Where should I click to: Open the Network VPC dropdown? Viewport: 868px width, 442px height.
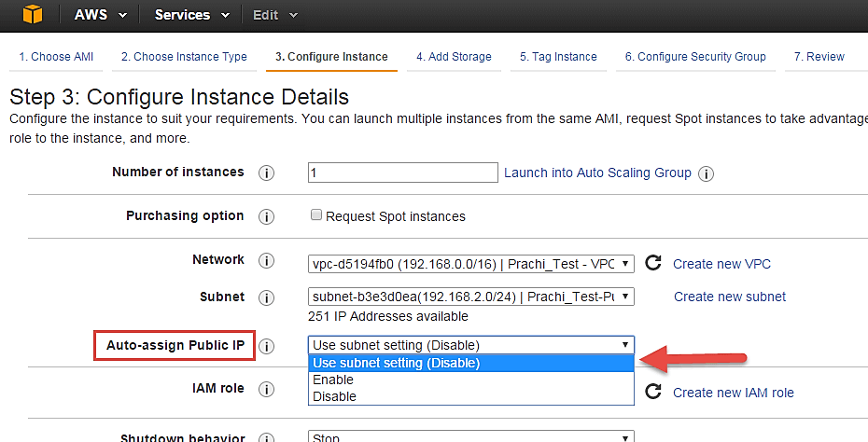click(471, 264)
